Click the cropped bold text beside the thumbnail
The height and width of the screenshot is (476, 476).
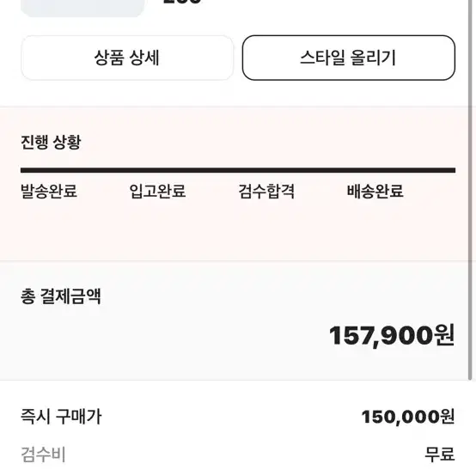click(182, 2)
